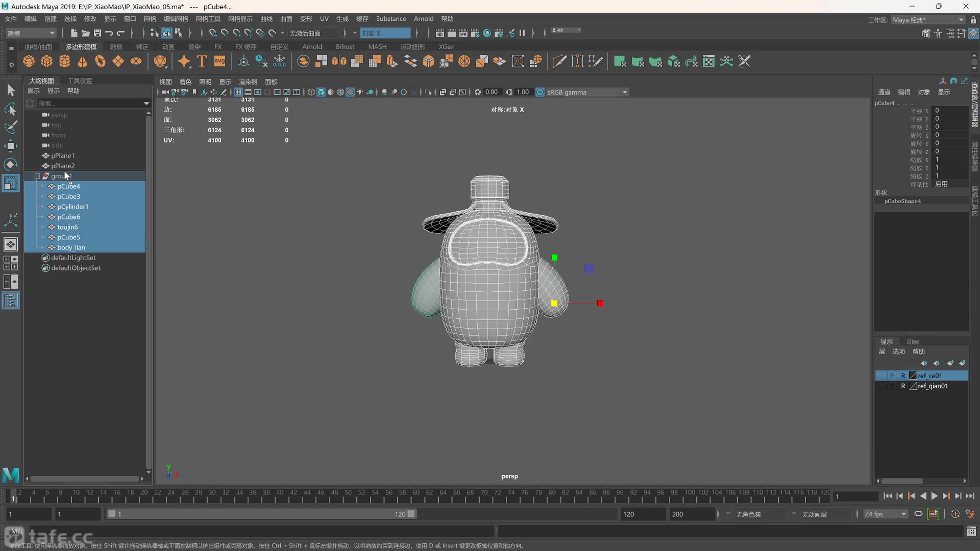Open the 编辑网格 menu
The width and height of the screenshot is (980, 551).
pyautogui.click(x=176, y=19)
